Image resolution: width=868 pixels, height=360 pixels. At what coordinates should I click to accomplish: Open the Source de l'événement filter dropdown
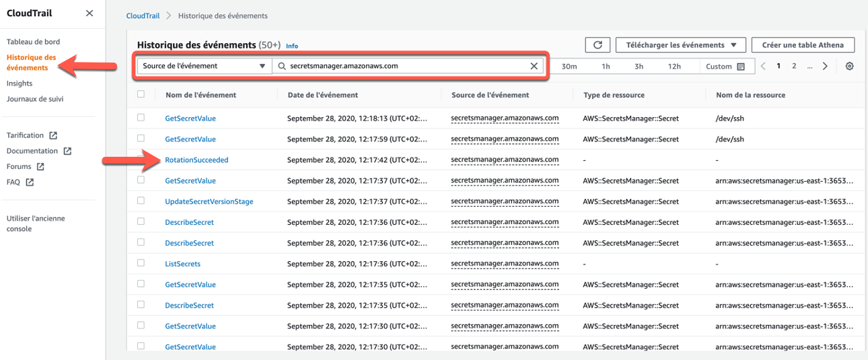(205, 66)
